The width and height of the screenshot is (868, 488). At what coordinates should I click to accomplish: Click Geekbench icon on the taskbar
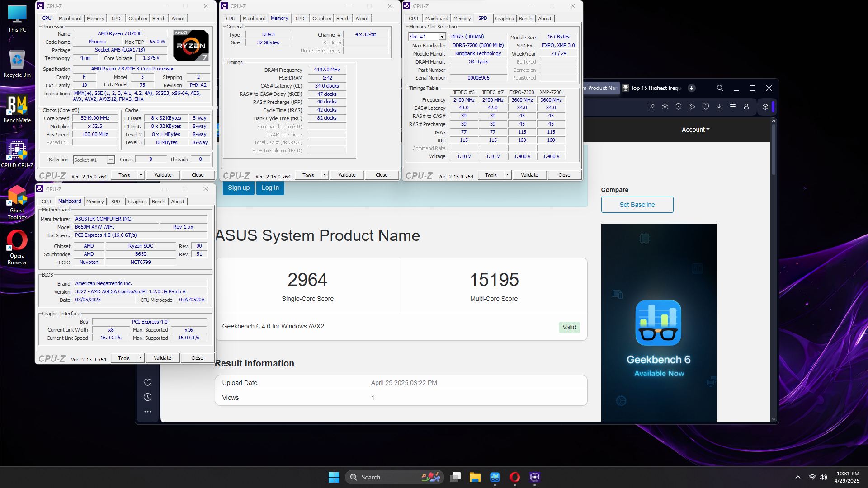point(495,477)
